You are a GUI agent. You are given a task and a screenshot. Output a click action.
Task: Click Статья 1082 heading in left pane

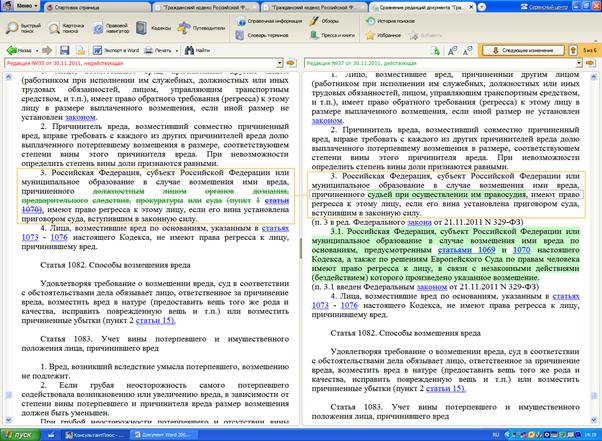(x=115, y=265)
